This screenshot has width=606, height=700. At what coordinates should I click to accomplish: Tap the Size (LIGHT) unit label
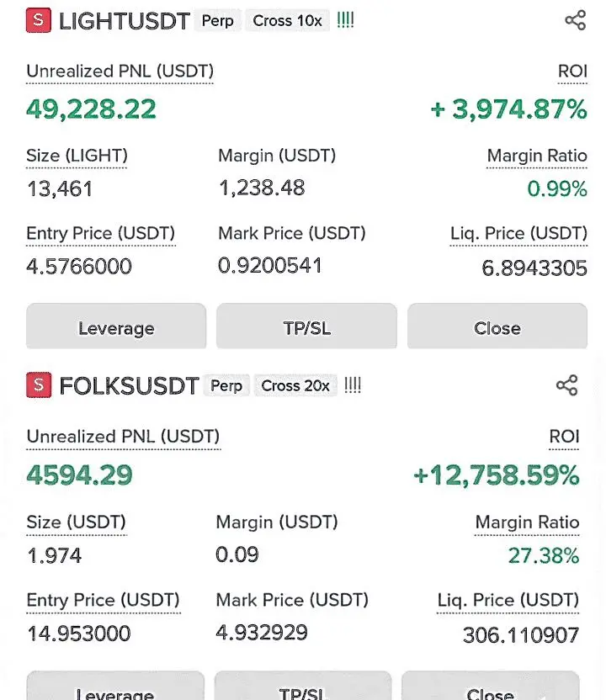click(x=77, y=156)
